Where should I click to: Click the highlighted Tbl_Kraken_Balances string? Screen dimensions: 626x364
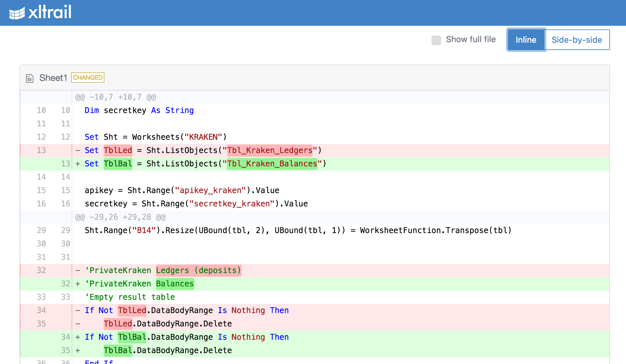[272, 164]
